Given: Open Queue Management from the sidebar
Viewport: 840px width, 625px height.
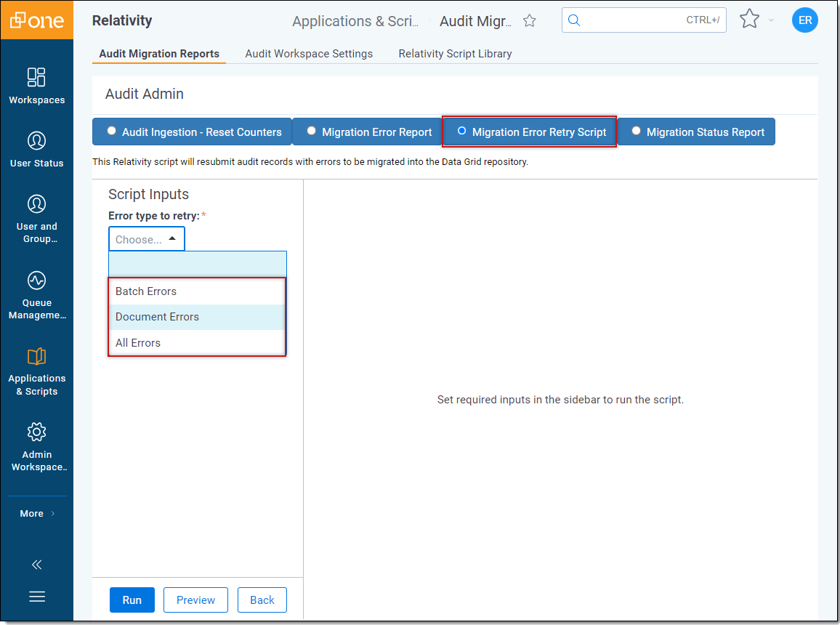Looking at the screenshot, I should point(36,281).
